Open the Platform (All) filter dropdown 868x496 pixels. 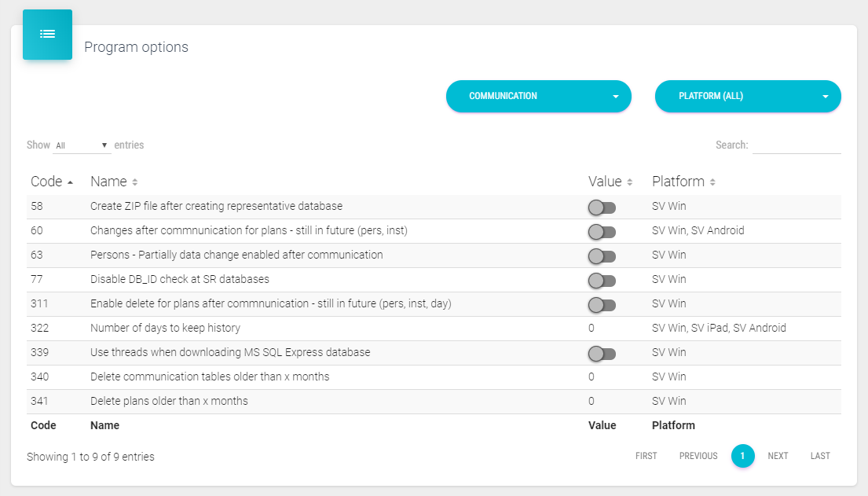tap(747, 96)
